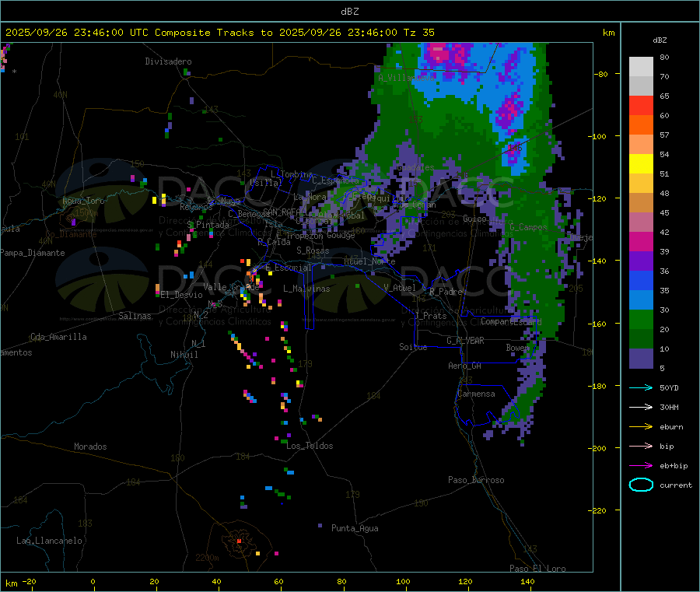Viewport: 700px width, 592px height.
Task: Click the 'Paso_El_Loro' map label
Action: pos(537,569)
